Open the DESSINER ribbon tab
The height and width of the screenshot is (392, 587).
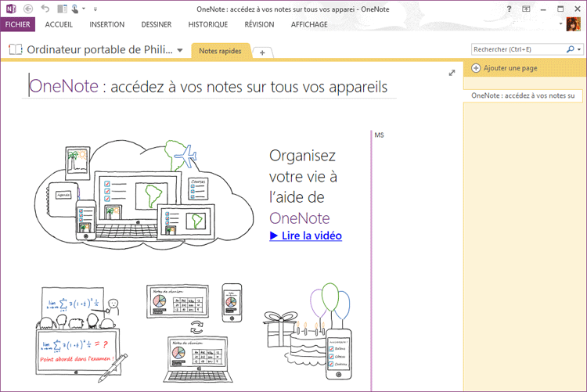coord(157,24)
